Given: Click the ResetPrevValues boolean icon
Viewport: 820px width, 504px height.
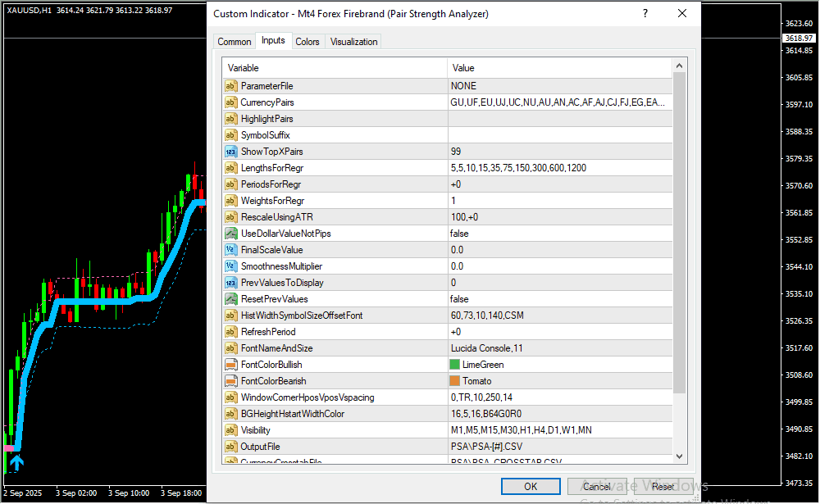Looking at the screenshot, I should (230, 299).
